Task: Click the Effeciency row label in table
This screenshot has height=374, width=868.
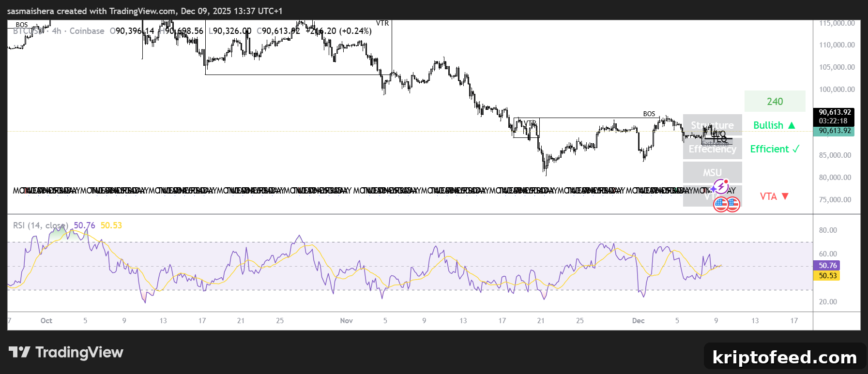Action: click(x=712, y=149)
